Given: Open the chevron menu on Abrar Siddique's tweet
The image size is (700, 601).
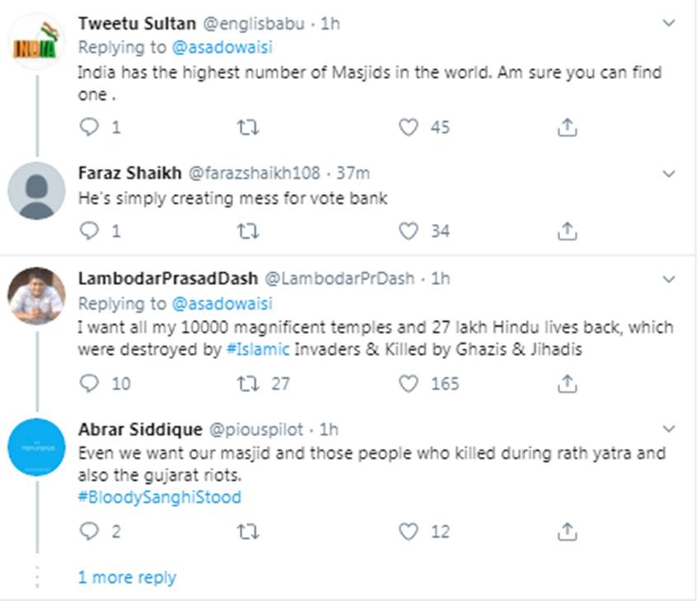Looking at the screenshot, I should point(669,429).
